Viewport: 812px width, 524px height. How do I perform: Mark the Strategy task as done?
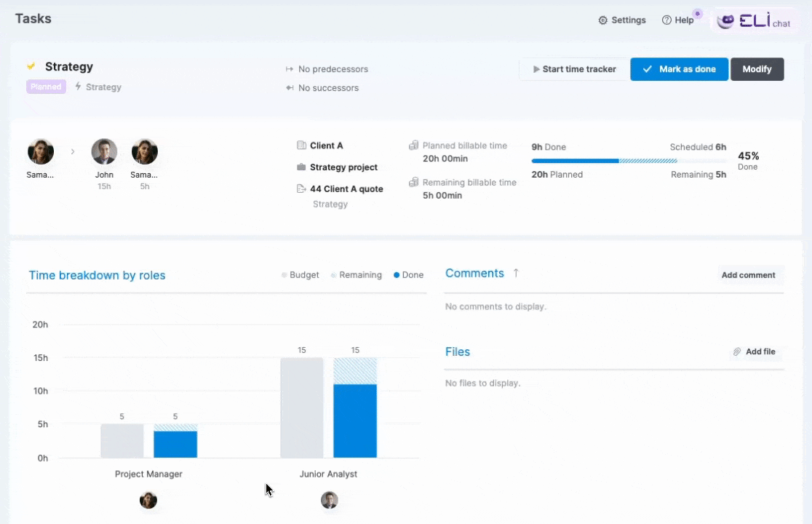coord(679,68)
